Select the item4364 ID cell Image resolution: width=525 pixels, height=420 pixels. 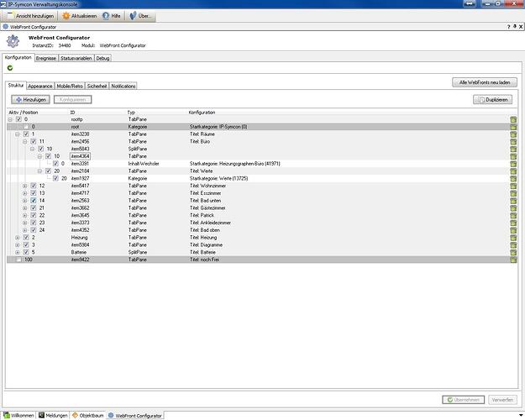(x=80, y=156)
